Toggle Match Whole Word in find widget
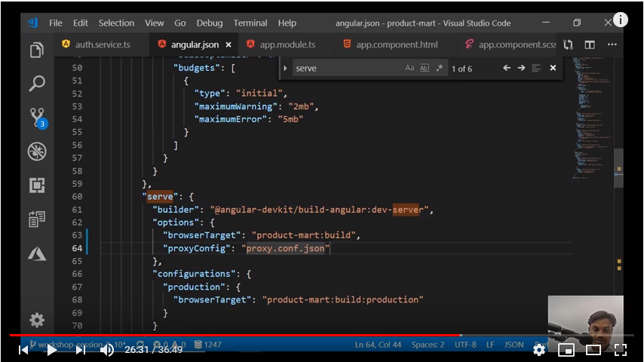644x362 pixels. [x=425, y=69]
